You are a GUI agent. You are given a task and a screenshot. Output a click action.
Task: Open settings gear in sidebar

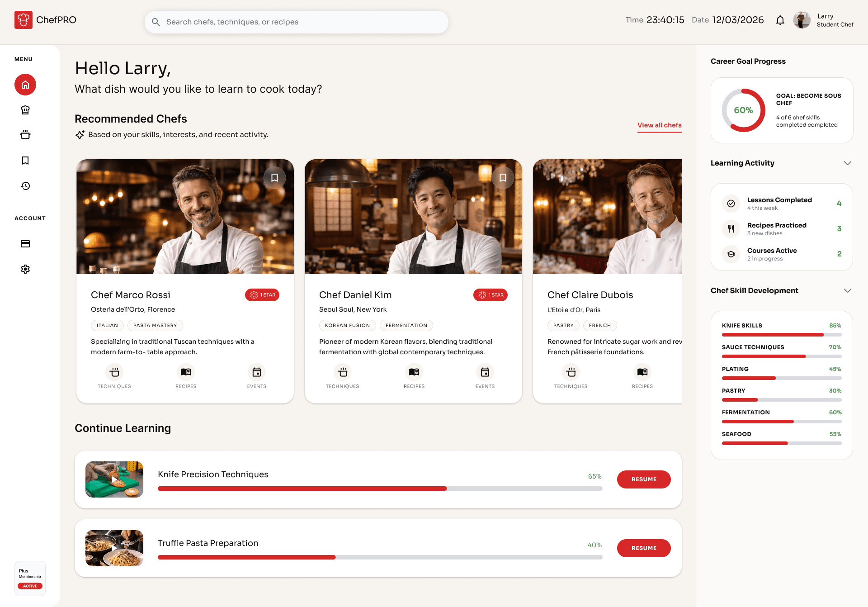[25, 269]
